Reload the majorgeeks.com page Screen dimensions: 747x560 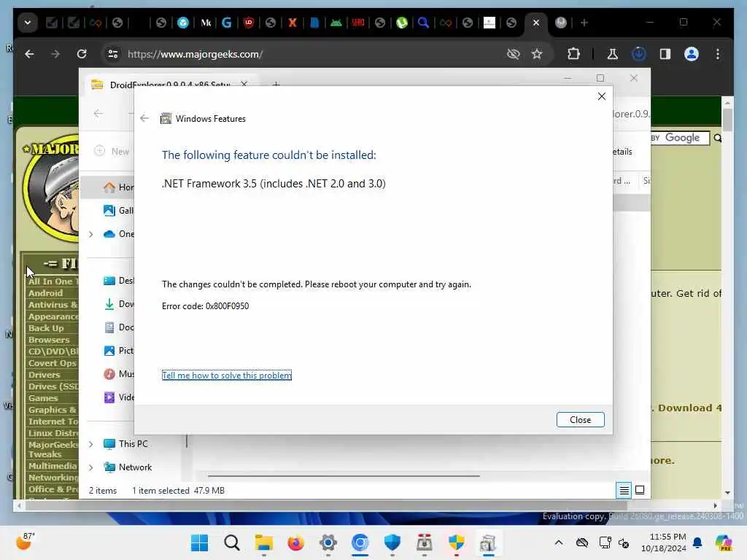[82, 54]
